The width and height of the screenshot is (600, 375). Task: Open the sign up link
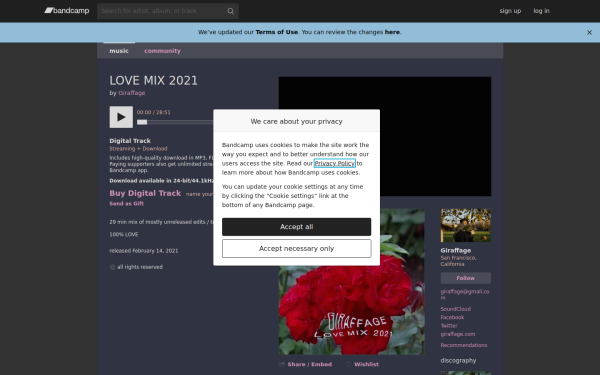[x=510, y=11]
